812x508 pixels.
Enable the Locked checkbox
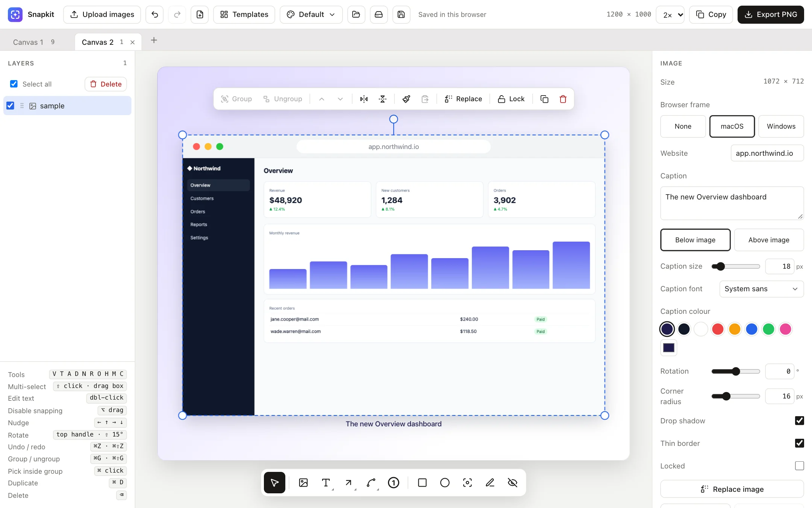coord(800,466)
